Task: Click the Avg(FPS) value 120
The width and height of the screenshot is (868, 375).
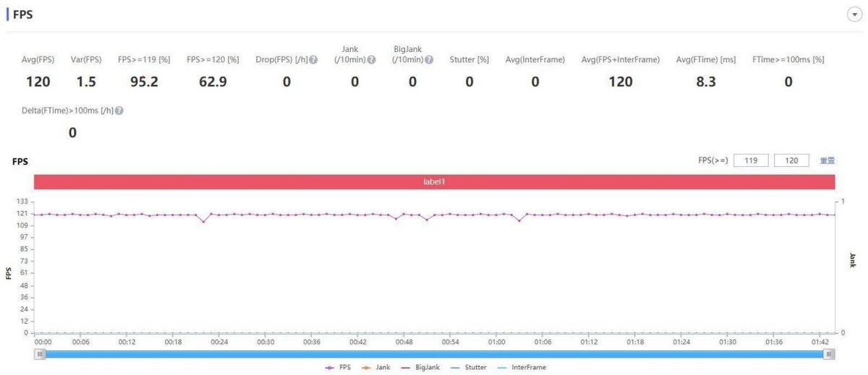Action: 38,82
